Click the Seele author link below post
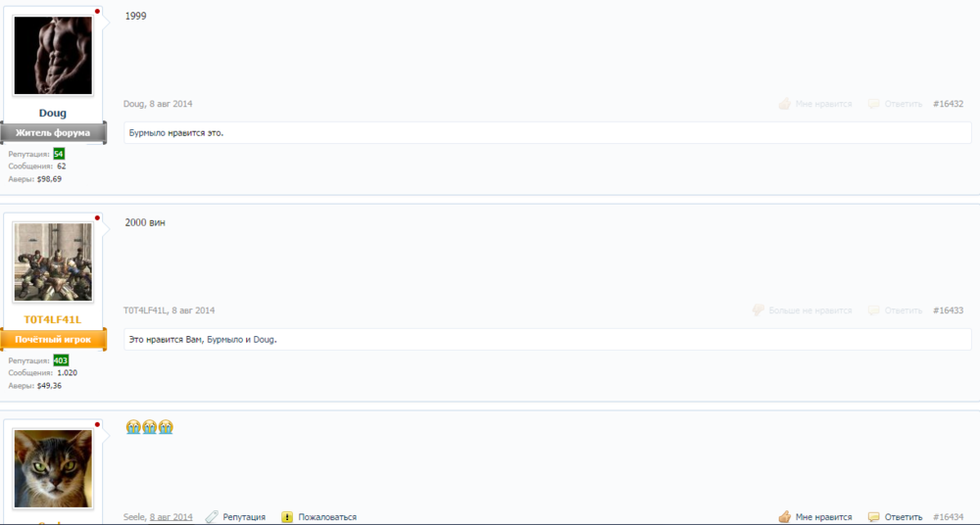The image size is (980, 525). (134, 517)
